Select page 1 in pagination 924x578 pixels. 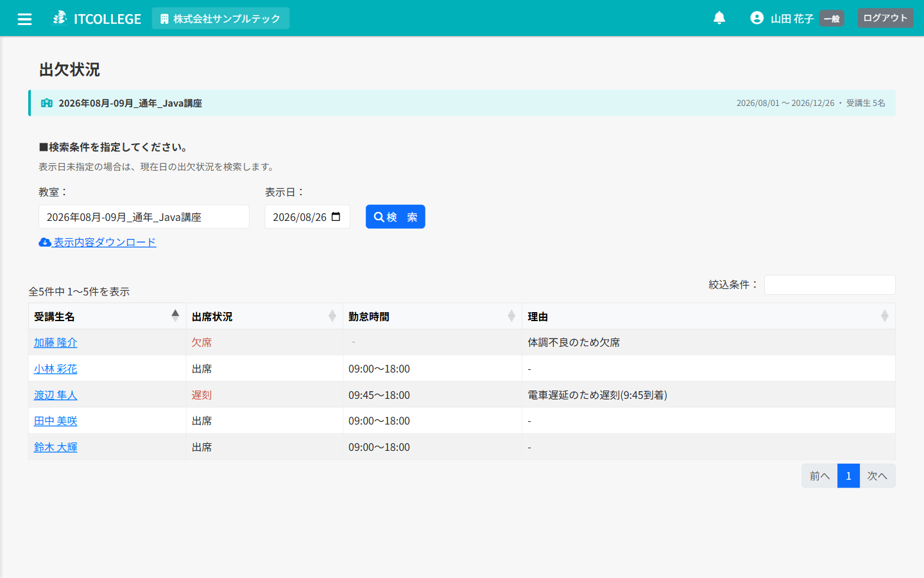848,476
